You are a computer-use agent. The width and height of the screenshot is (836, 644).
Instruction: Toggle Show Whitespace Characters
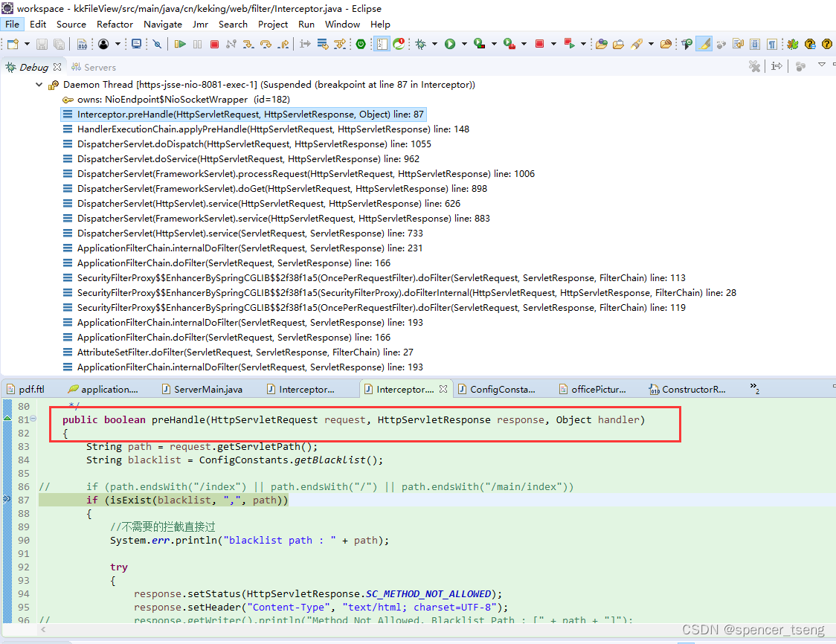pos(771,45)
